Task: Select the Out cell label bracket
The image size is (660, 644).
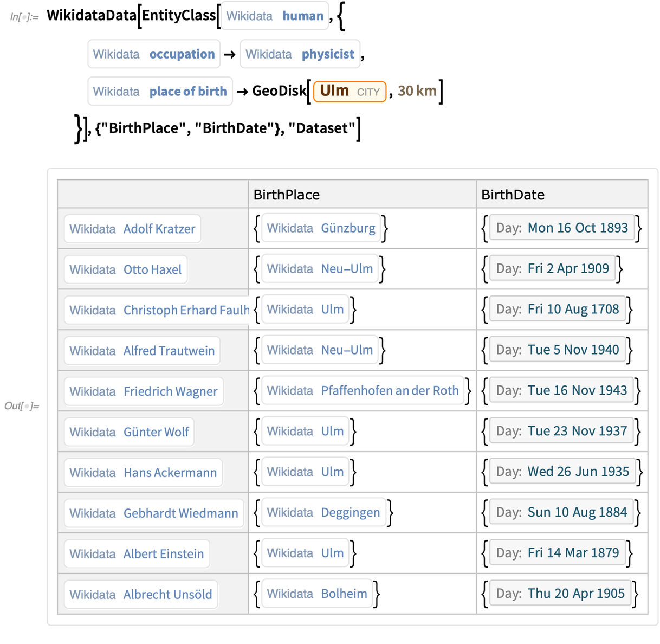Action: tap(22, 405)
